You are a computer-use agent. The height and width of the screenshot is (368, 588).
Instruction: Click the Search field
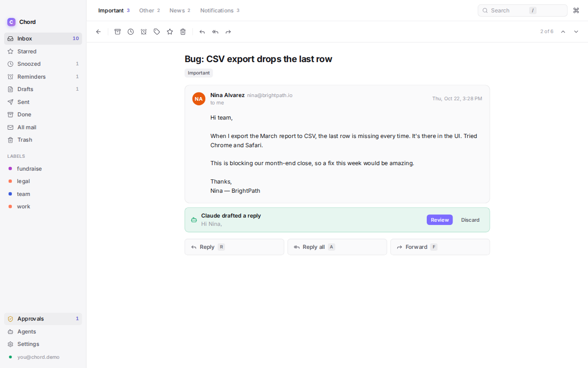click(523, 11)
